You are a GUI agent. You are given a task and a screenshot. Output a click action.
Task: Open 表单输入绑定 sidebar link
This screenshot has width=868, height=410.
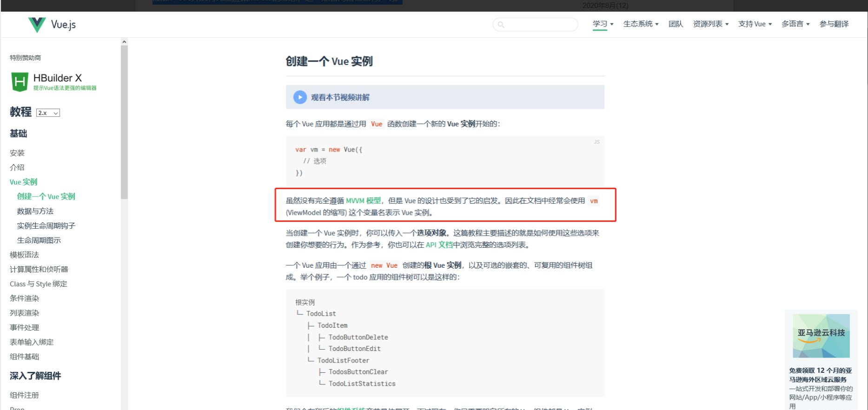pos(32,342)
